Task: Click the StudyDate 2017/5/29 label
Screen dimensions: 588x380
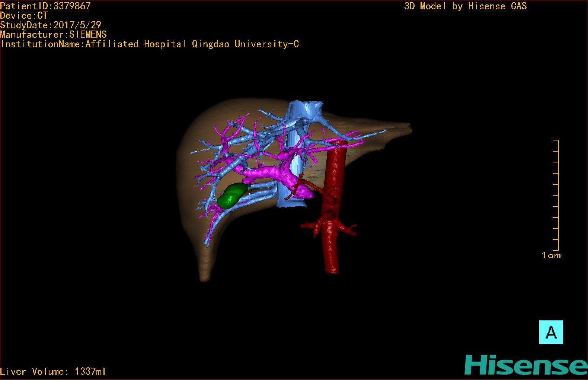Action: click(x=51, y=25)
